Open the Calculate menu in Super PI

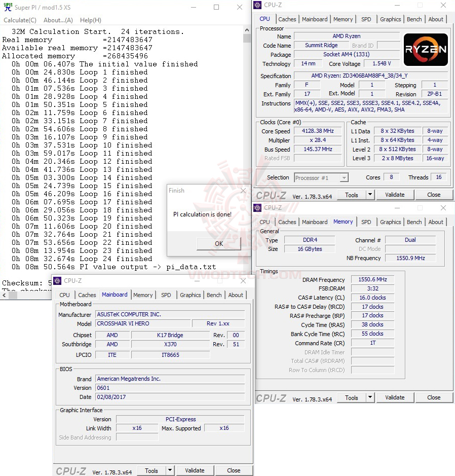tap(20, 20)
